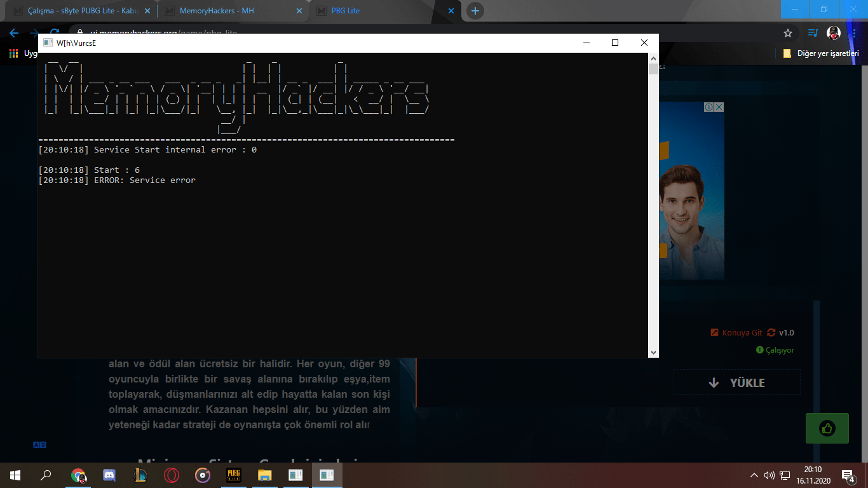The width and height of the screenshot is (868, 488).
Task: Click the green info icon beside Çalışıyor
Action: [x=759, y=350]
